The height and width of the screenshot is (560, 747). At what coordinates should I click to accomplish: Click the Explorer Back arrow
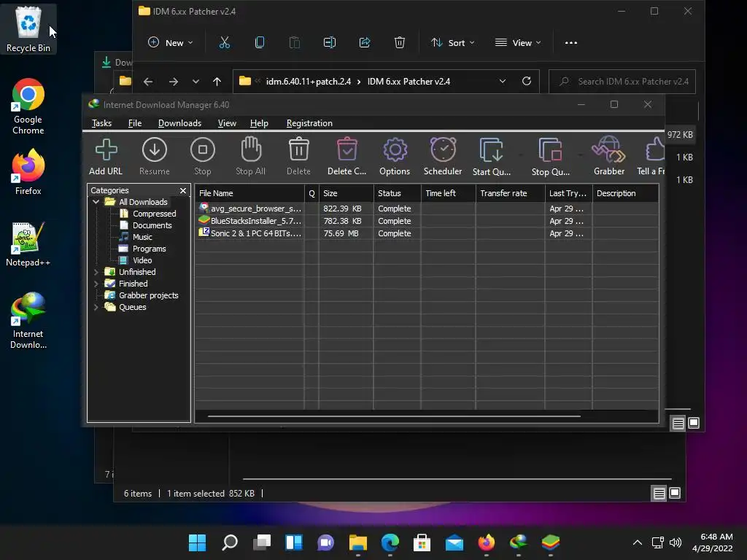point(148,82)
